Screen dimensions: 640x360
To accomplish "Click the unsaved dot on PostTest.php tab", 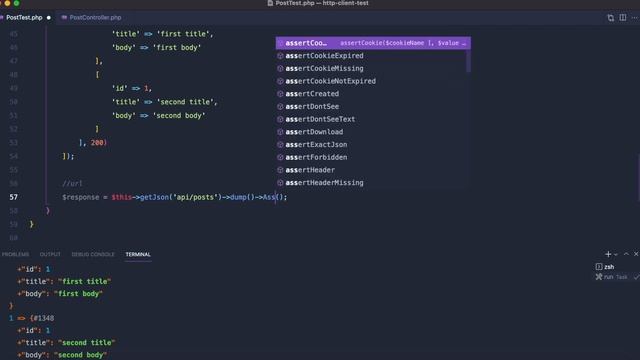I will [49, 18].
